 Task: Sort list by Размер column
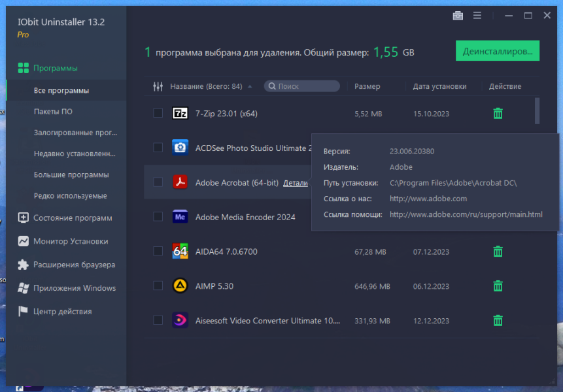pos(367,86)
